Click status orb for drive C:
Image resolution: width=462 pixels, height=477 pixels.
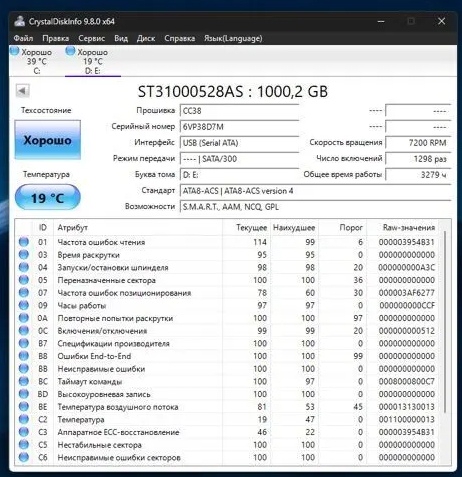(15, 51)
